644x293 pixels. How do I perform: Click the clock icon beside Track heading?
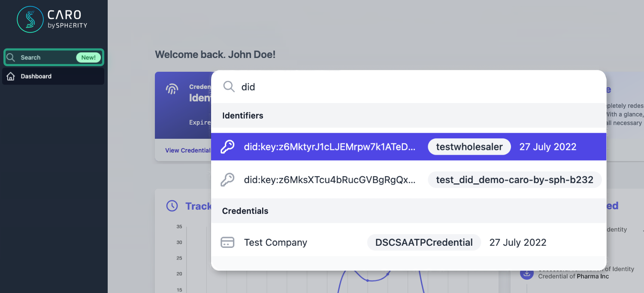(172, 206)
